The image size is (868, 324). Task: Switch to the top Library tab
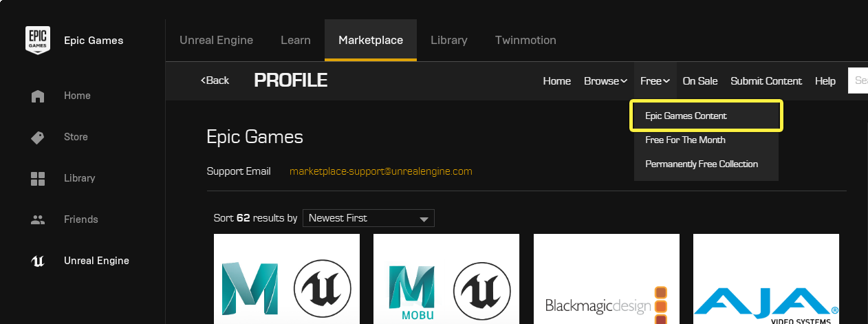(x=449, y=40)
